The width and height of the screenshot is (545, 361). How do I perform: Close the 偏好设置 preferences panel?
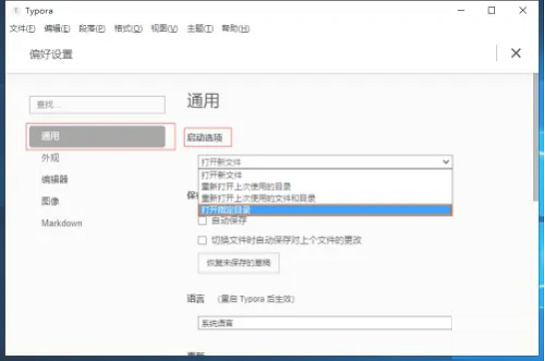pos(516,53)
